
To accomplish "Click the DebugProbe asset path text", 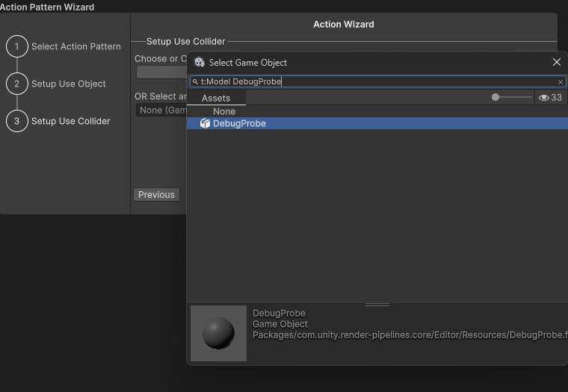I will tap(410, 335).
